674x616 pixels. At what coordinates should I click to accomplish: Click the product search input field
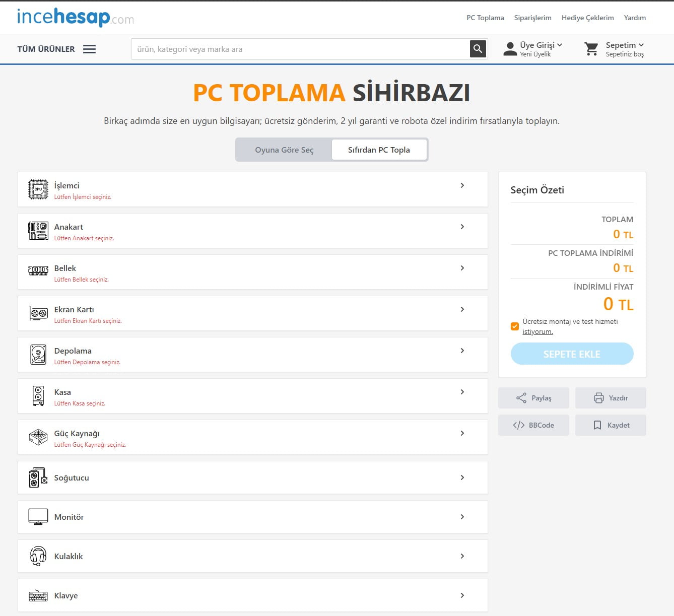[302, 48]
